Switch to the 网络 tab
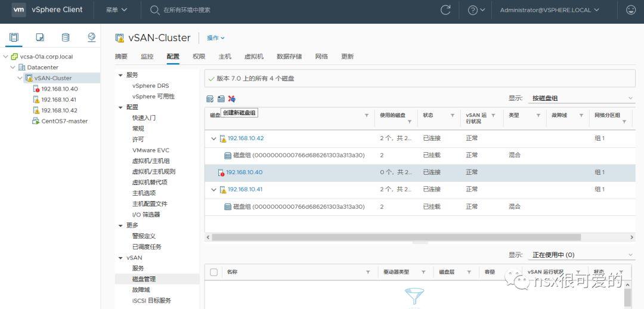The height and width of the screenshot is (309, 644). [321, 57]
